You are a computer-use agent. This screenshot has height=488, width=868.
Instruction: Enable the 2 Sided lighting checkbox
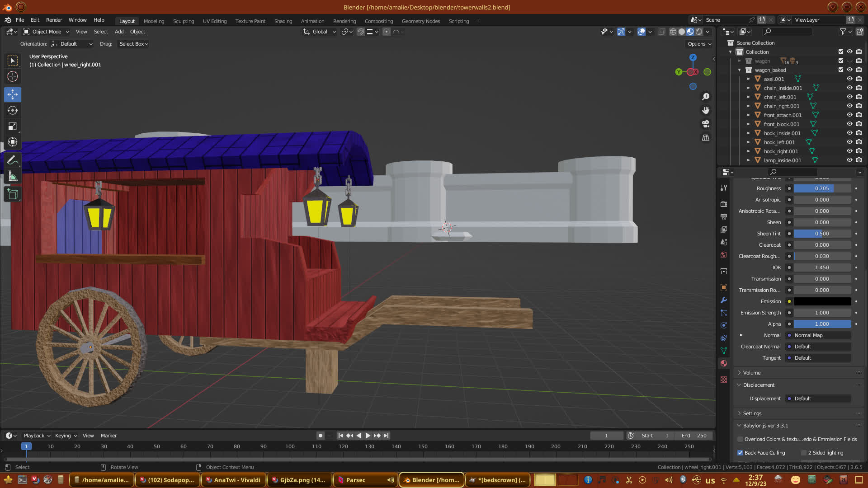(804, 453)
